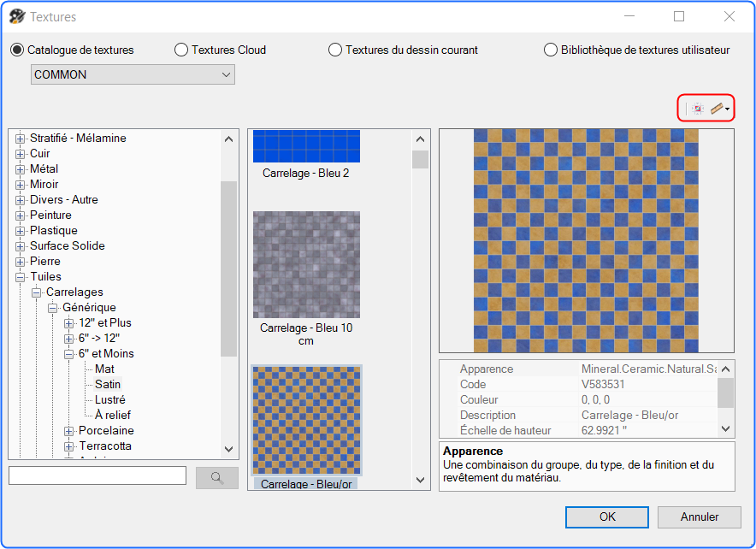The height and width of the screenshot is (549, 756).
Task: Select Bibliothèque de textures utilisateur option
Action: pos(550,50)
